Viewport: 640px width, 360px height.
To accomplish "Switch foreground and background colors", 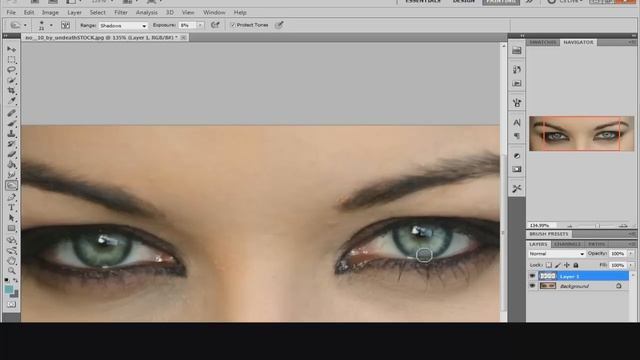I will pyautogui.click(x=16, y=281).
